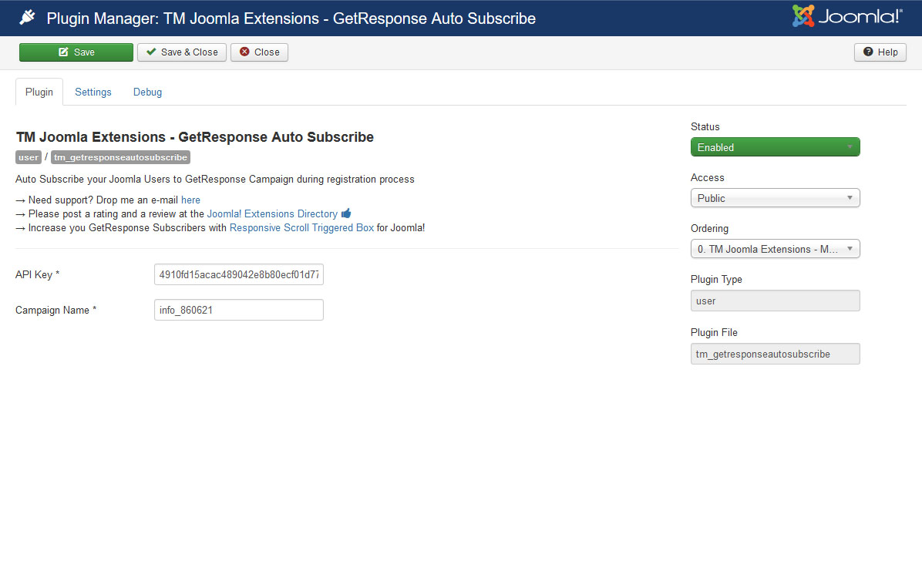922x588 pixels.
Task: Open the Access Public dropdown
Action: [775, 198]
